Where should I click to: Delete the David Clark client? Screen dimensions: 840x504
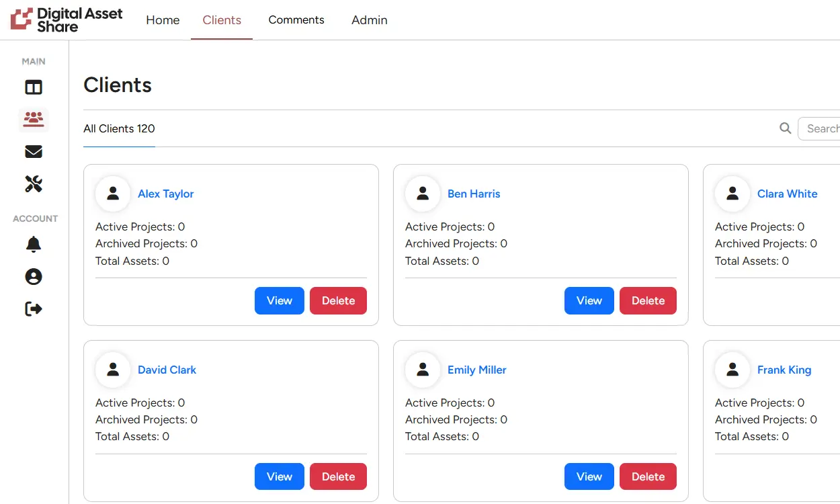pos(338,476)
